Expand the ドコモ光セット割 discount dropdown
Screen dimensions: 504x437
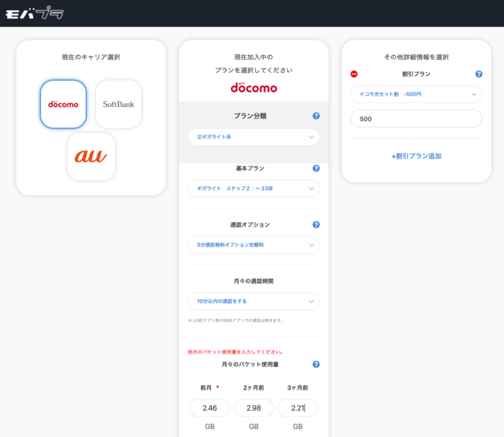pyautogui.click(x=416, y=95)
